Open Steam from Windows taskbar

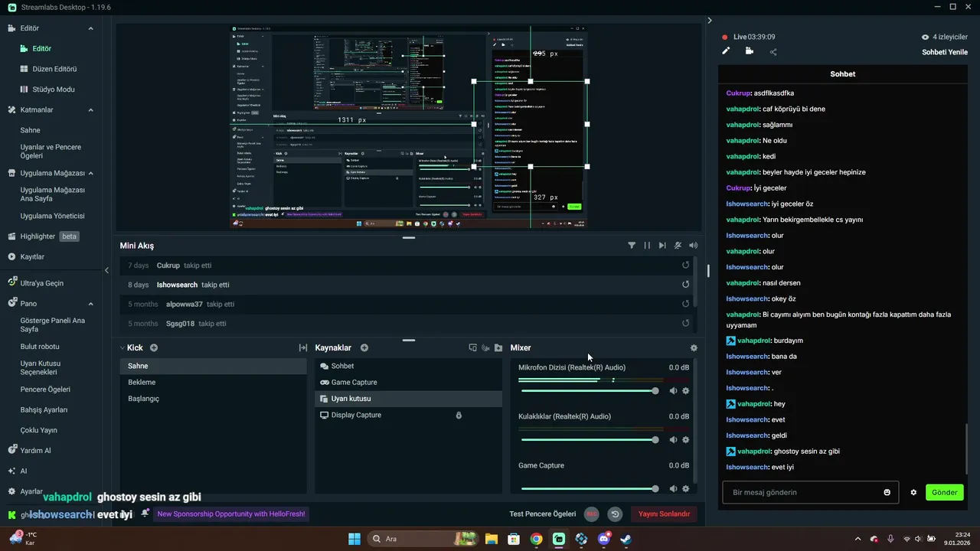(626, 539)
